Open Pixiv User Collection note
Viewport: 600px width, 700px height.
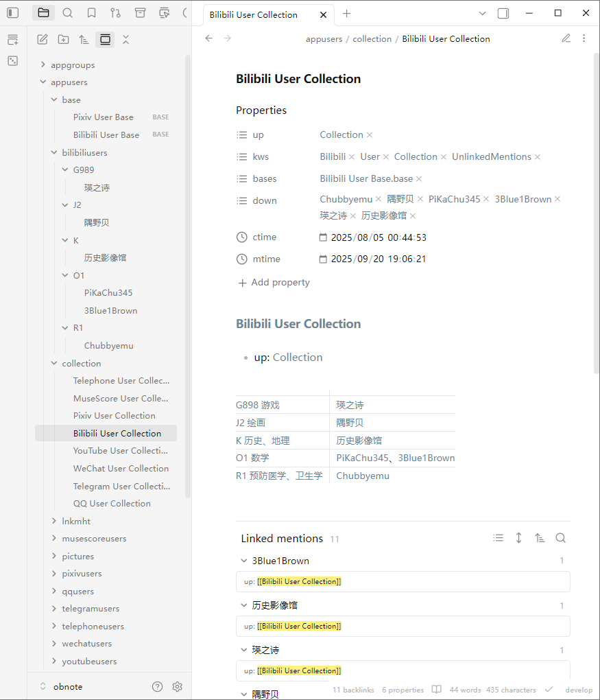click(x=114, y=416)
